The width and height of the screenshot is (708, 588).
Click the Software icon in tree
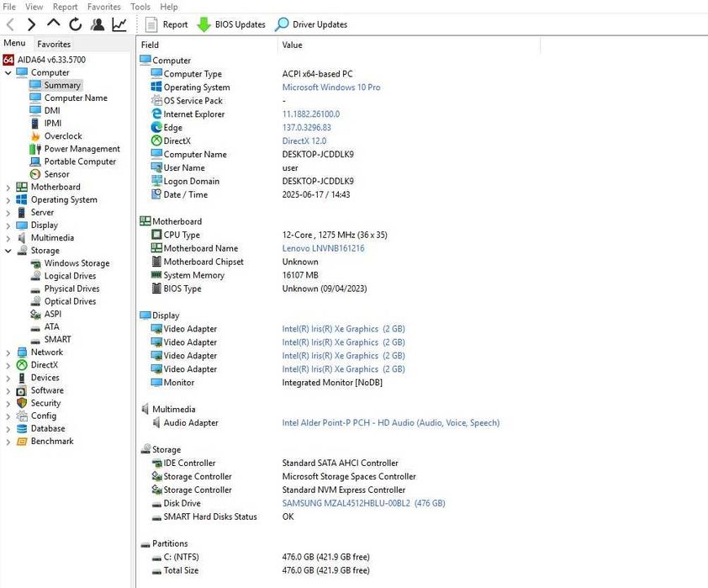[22, 390]
